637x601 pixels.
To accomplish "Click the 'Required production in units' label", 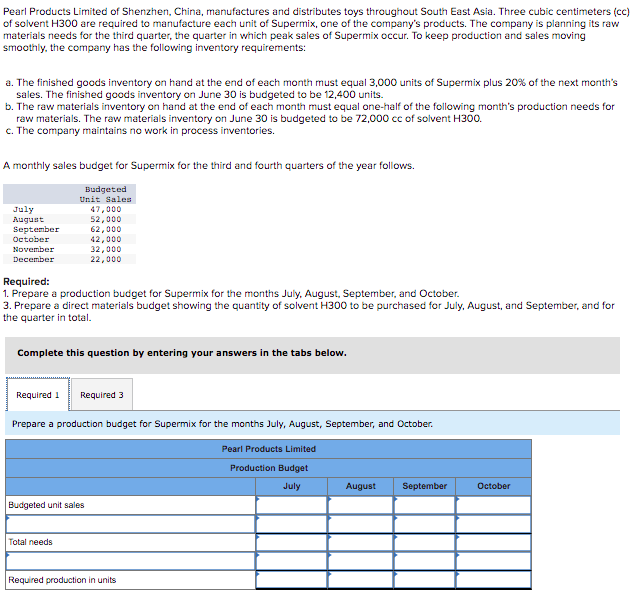I will [62, 580].
